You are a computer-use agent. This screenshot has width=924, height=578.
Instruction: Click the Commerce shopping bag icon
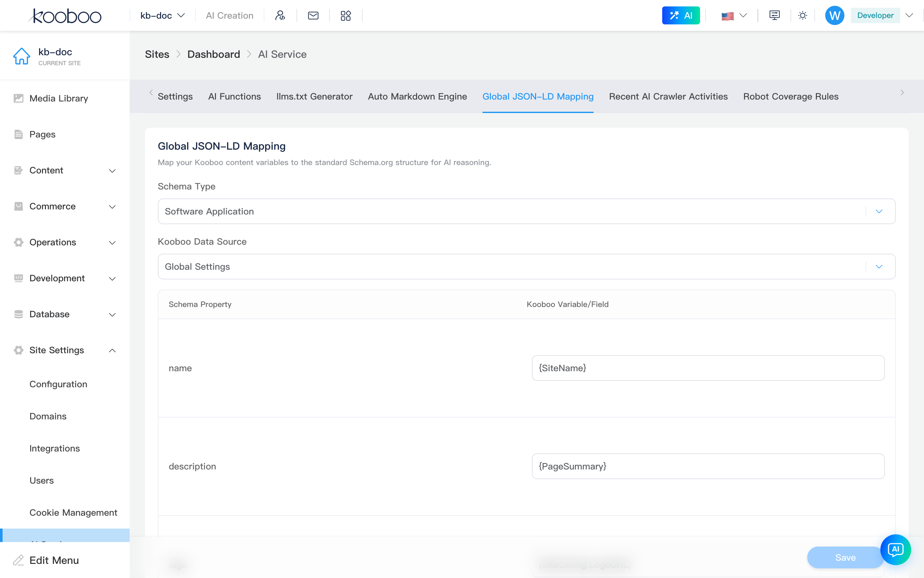pyautogui.click(x=18, y=206)
